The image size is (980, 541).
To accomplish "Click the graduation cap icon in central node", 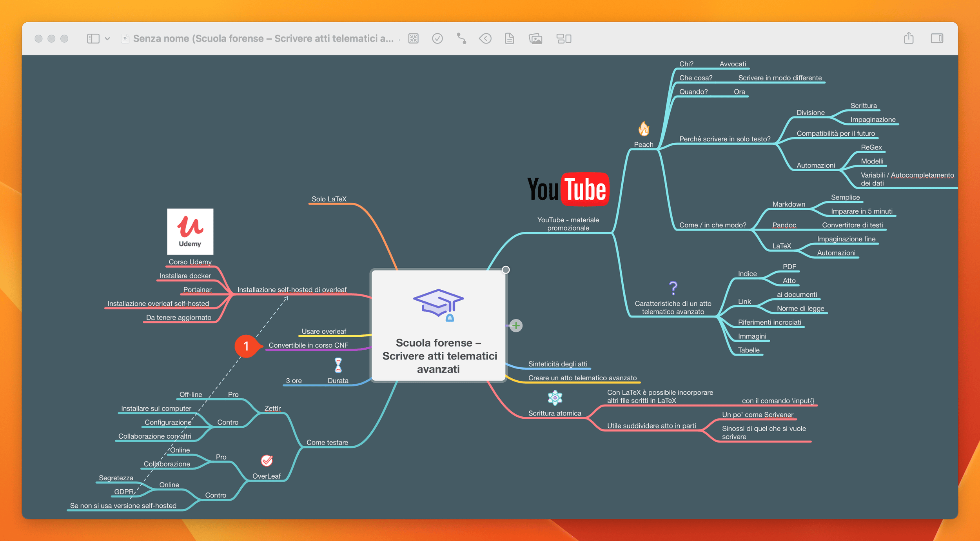I will (439, 305).
